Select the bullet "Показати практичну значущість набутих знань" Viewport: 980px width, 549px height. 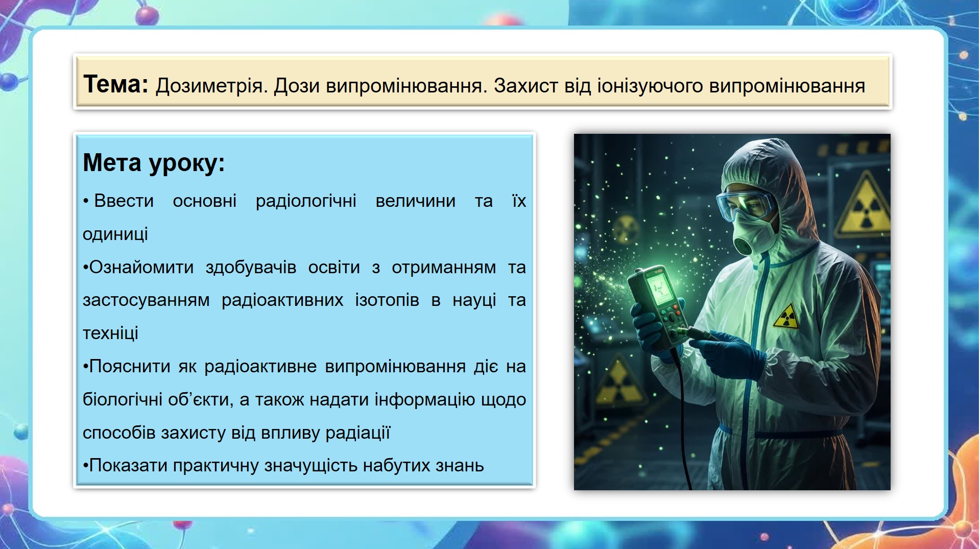283,465
